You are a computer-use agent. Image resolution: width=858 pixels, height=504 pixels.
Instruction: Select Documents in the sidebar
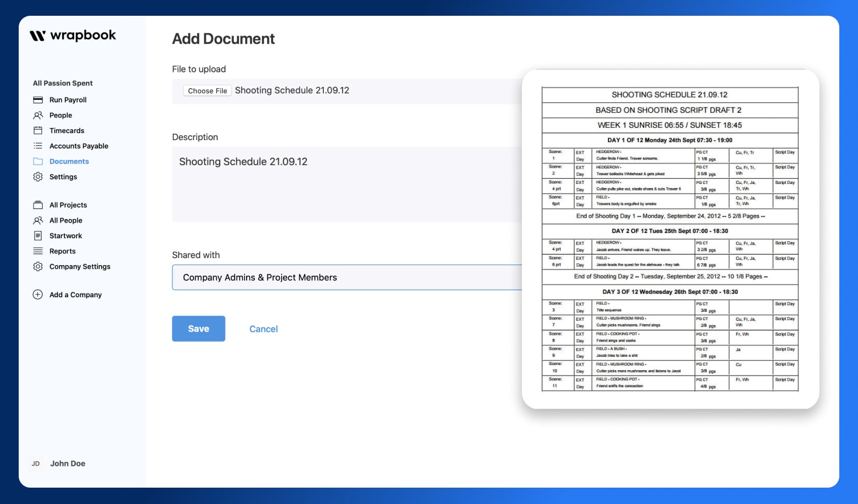(69, 161)
